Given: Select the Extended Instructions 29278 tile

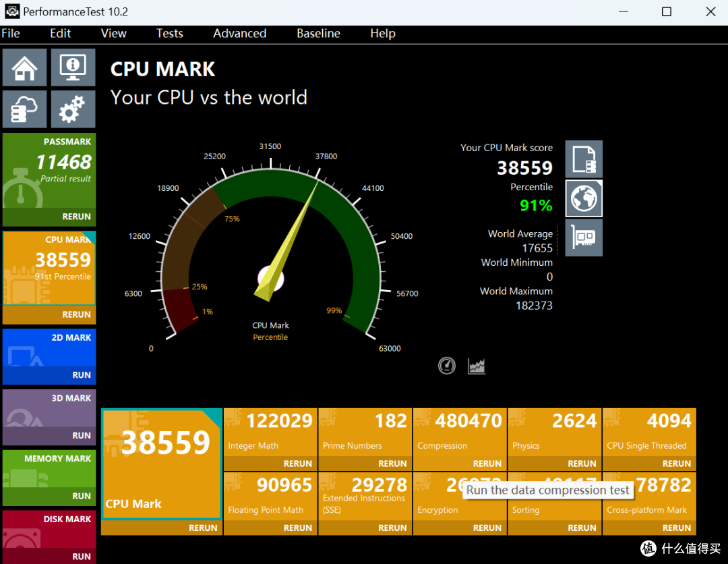Looking at the screenshot, I should point(365,496).
